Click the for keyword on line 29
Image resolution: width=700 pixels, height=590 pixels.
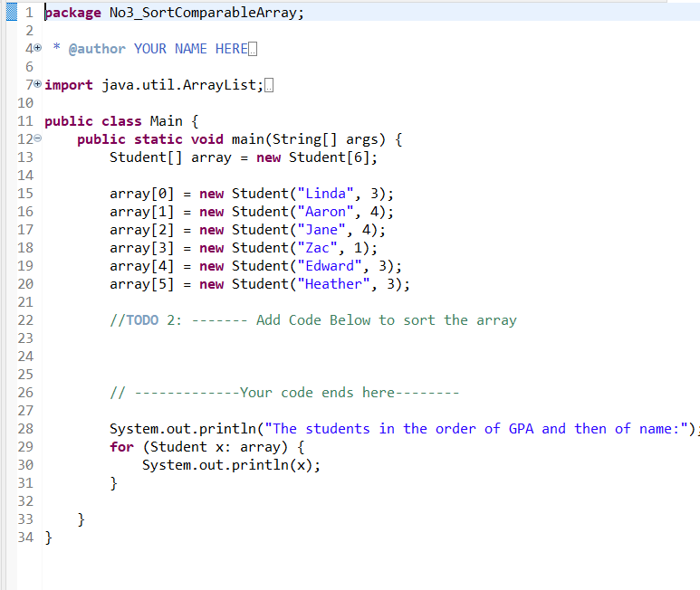[x=121, y=447]
